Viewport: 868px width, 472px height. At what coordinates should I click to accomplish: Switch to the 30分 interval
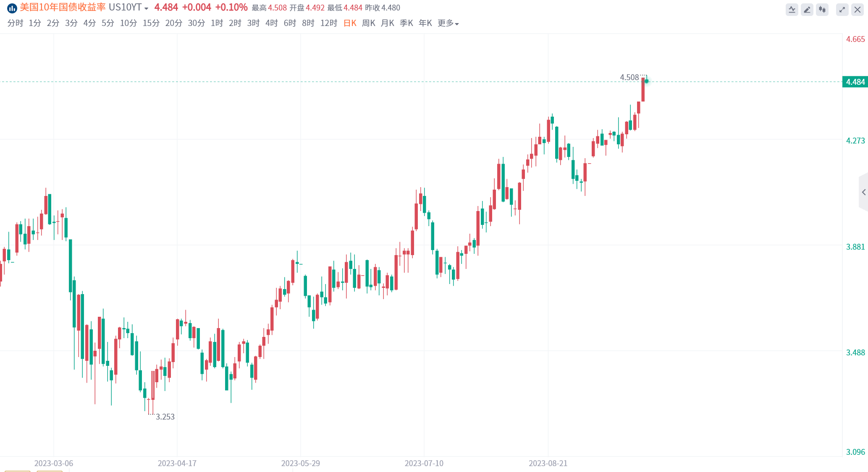pos(196,23)
